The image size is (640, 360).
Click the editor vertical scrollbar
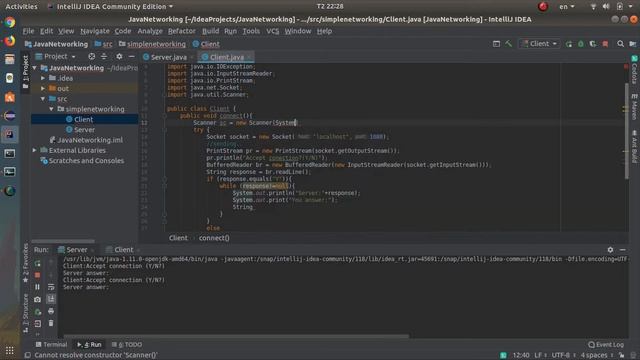(627, 131)
